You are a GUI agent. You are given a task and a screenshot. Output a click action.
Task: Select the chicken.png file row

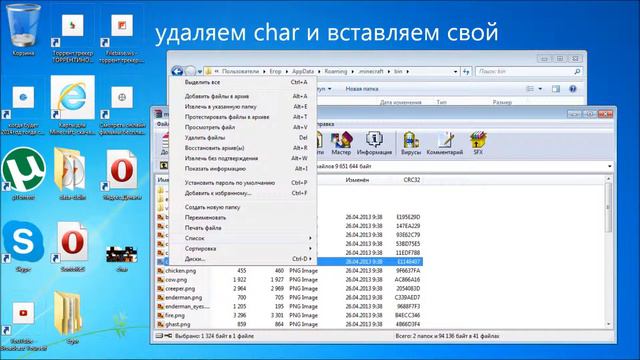click(x=289, y=271)
